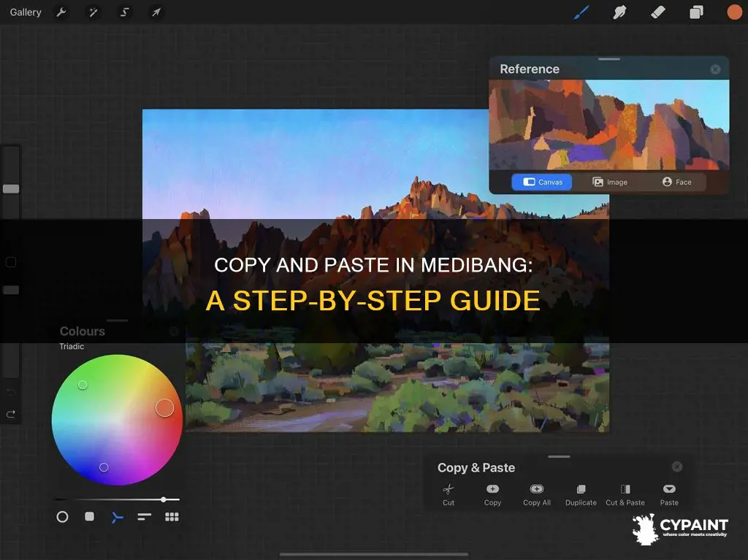Switch to Disc colour mode

pos(62,517)
